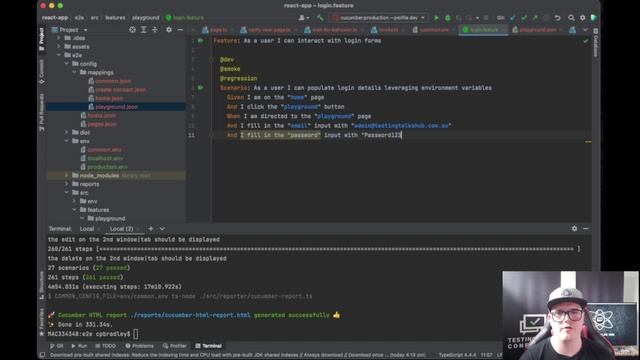Image resolution: width=640 pixels, height=360 pixels.
Task: Open IDE settings gear in top toolbar
Action: tap(582, 18)
